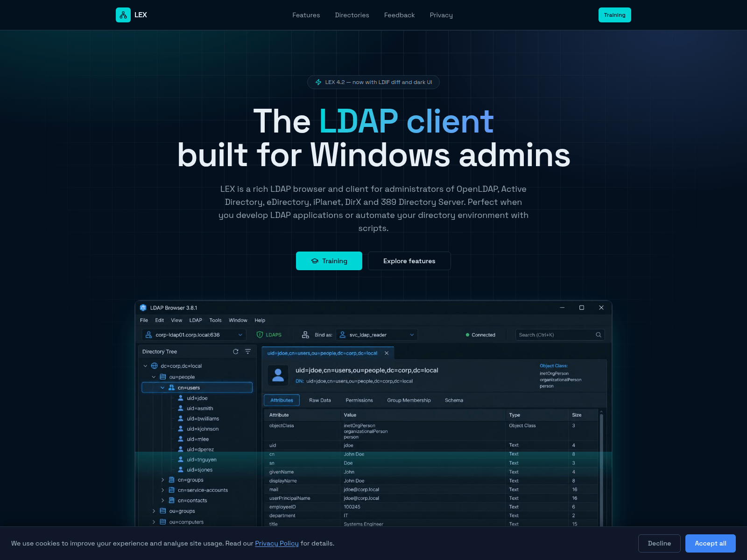This screenshot has height=560, width=747.
Task: Expand the ou=computers node
Action: pyautogui.click(x=154, y=522)
